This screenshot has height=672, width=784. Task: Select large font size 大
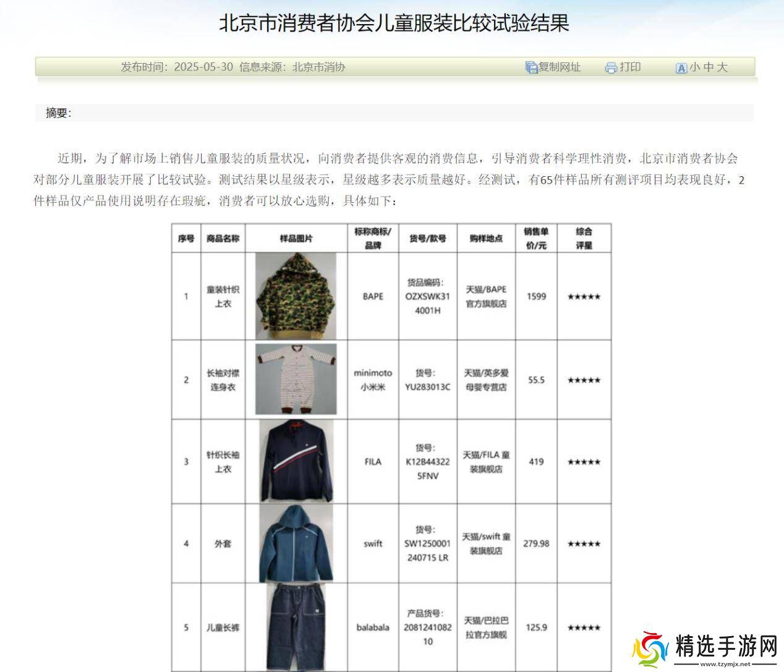point(722,67)
